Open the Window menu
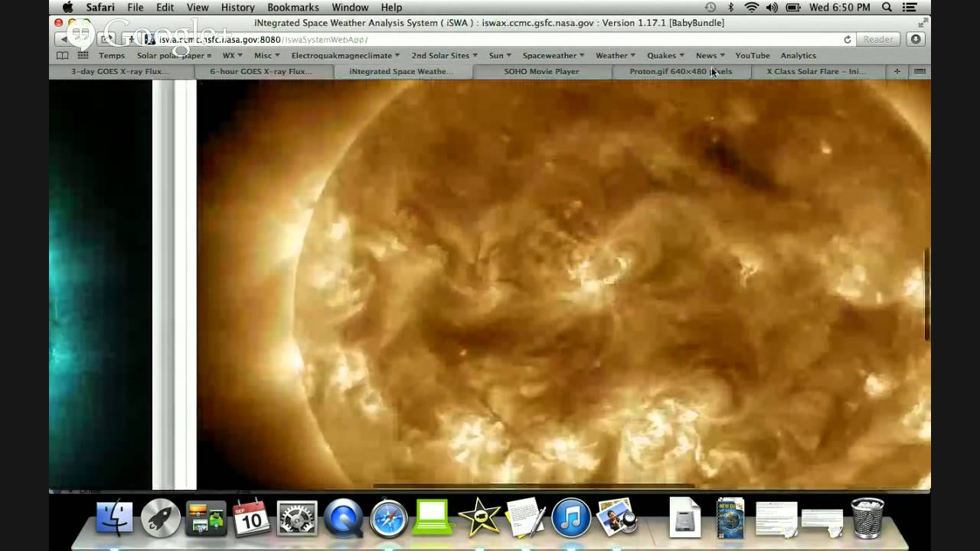This screenshot has height=551, width=980. (350, 8)
